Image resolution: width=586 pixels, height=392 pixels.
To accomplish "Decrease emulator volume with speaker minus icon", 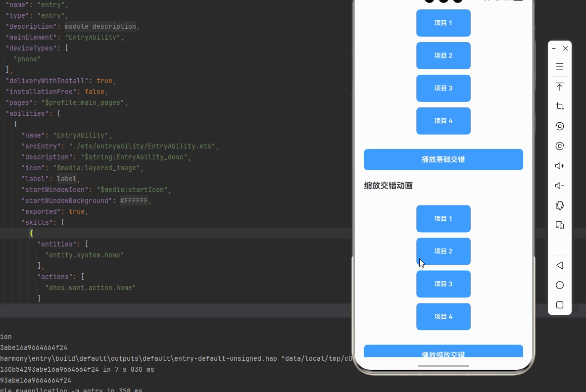I will [559, 186].
